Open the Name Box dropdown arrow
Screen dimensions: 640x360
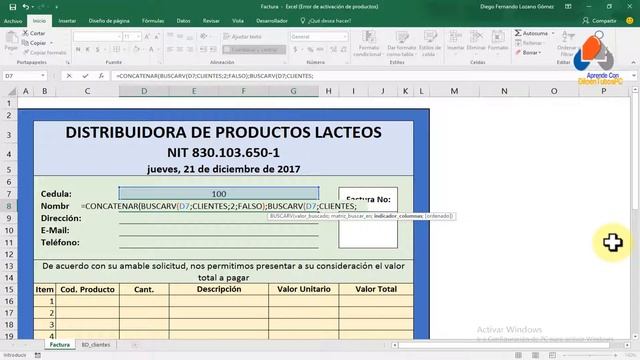pos(43,76)
